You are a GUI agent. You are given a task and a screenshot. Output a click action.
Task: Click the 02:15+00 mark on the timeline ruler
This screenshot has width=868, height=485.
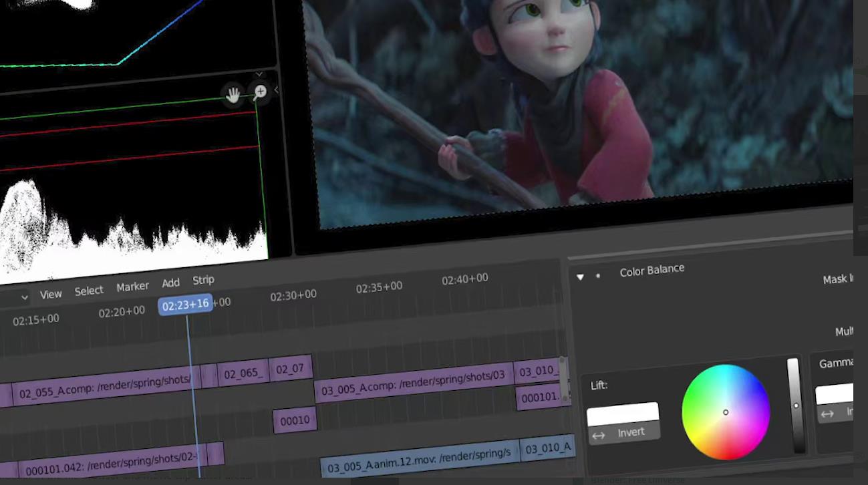(x=36, y=320)
